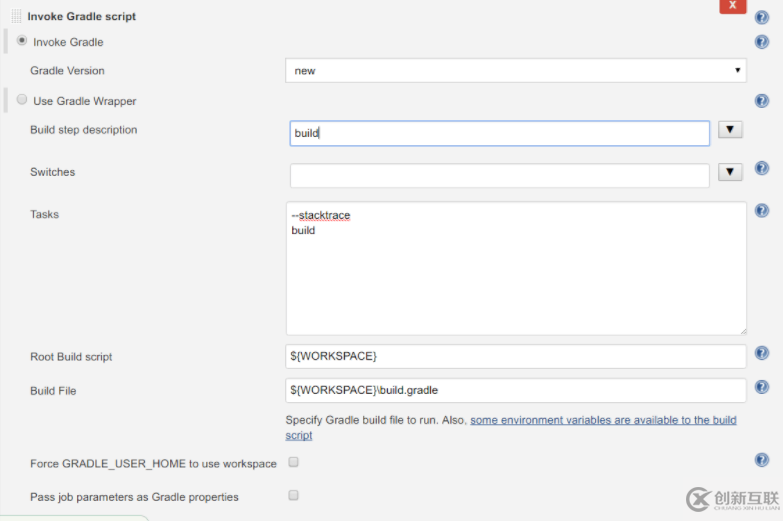Grab the drag handle next to Invoke Gradle script

tap(16, 16)
